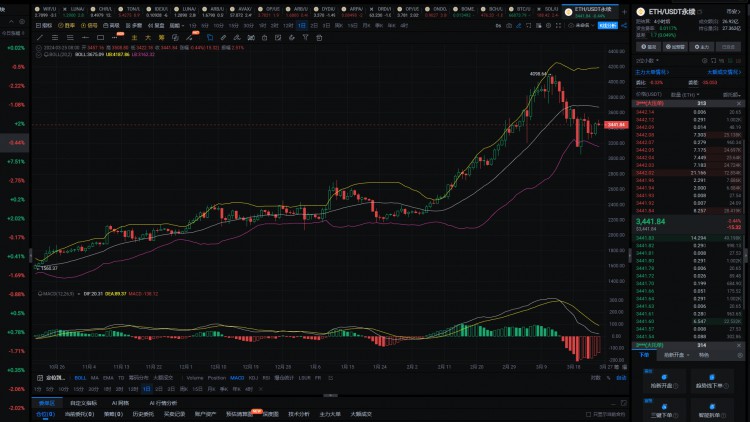Open the 自定义指标 bottom tab
The image size is (750, 422).
tap(84, 403)
